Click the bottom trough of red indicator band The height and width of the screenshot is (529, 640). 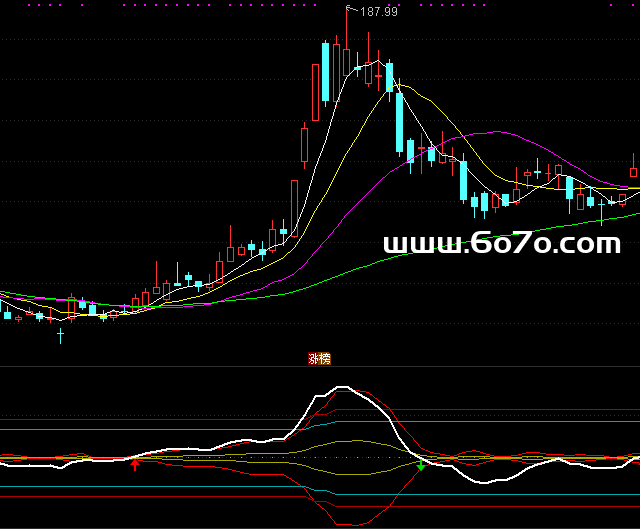[346, 523]
